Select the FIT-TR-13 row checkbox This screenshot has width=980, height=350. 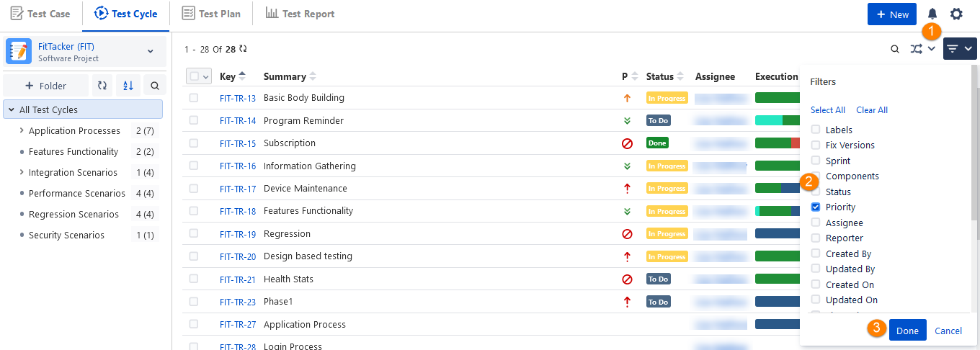(194, 98)
